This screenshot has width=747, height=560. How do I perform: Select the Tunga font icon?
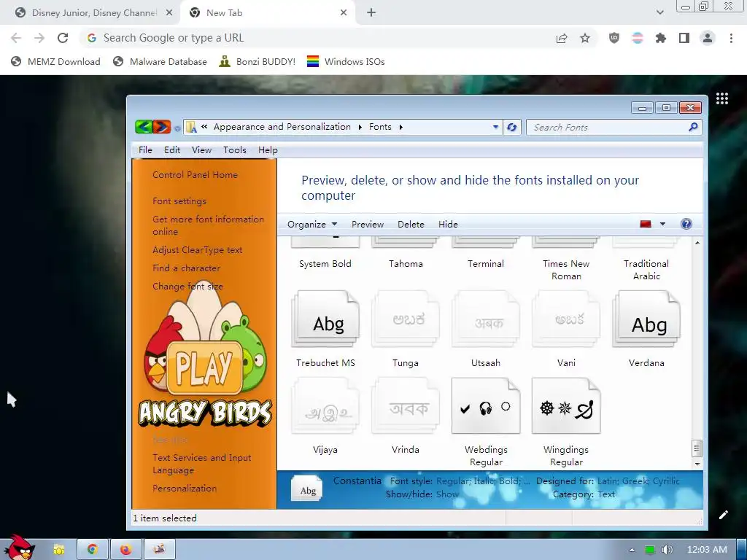(406, 319)
